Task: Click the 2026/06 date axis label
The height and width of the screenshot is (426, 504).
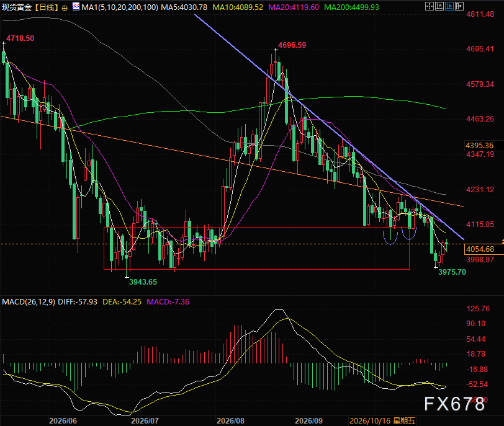Action: (x=63, y=420)
